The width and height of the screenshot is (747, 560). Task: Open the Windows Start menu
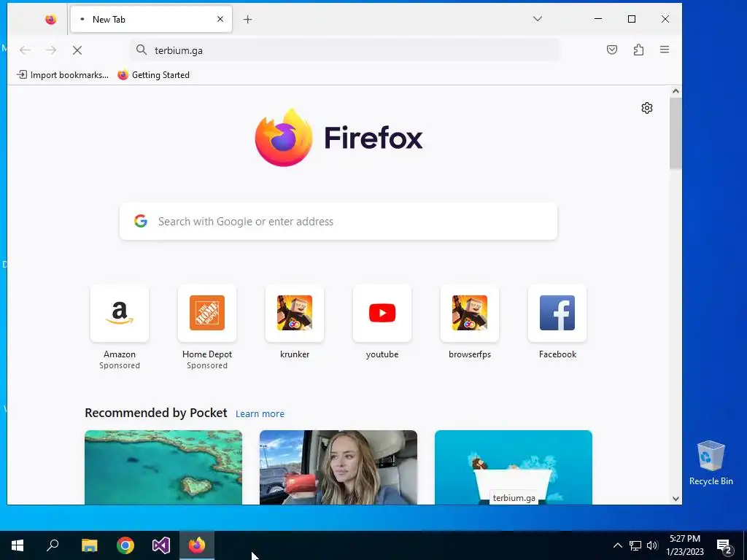[x=18, y=545]
